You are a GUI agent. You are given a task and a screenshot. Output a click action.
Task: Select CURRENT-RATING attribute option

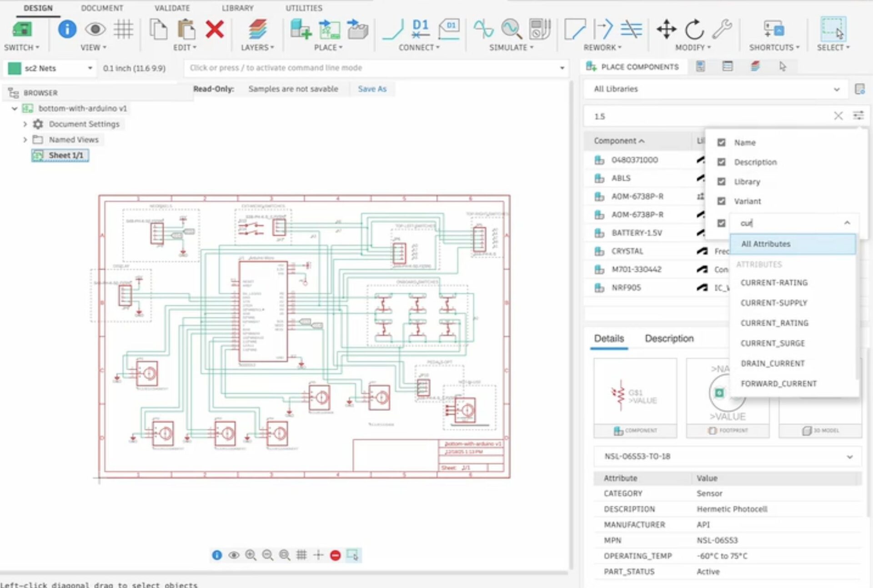coord(774,283)
